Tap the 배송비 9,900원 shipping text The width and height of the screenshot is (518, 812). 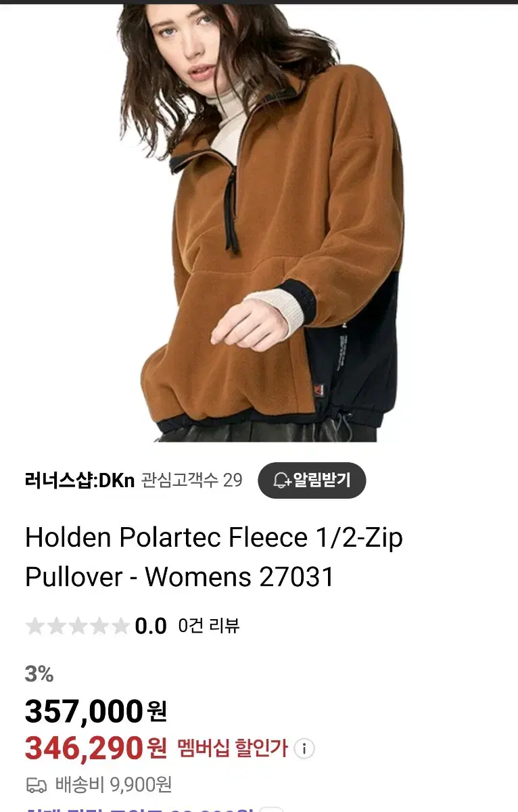click(x=114, y=785)
